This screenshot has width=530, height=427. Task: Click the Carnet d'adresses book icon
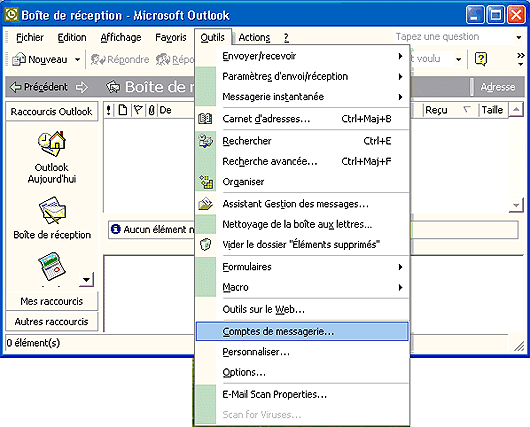tap(205, 119)
